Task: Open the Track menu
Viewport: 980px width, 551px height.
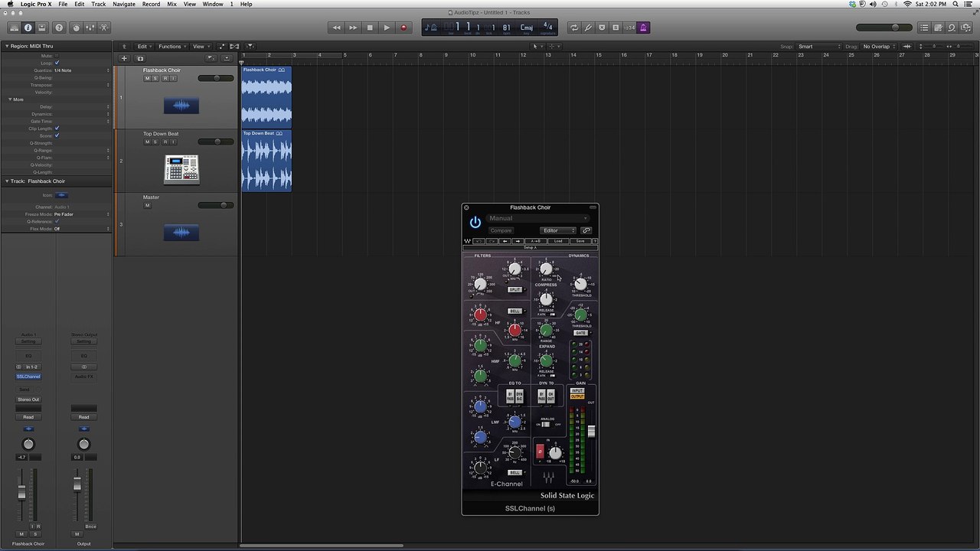Action: (99, 4)
